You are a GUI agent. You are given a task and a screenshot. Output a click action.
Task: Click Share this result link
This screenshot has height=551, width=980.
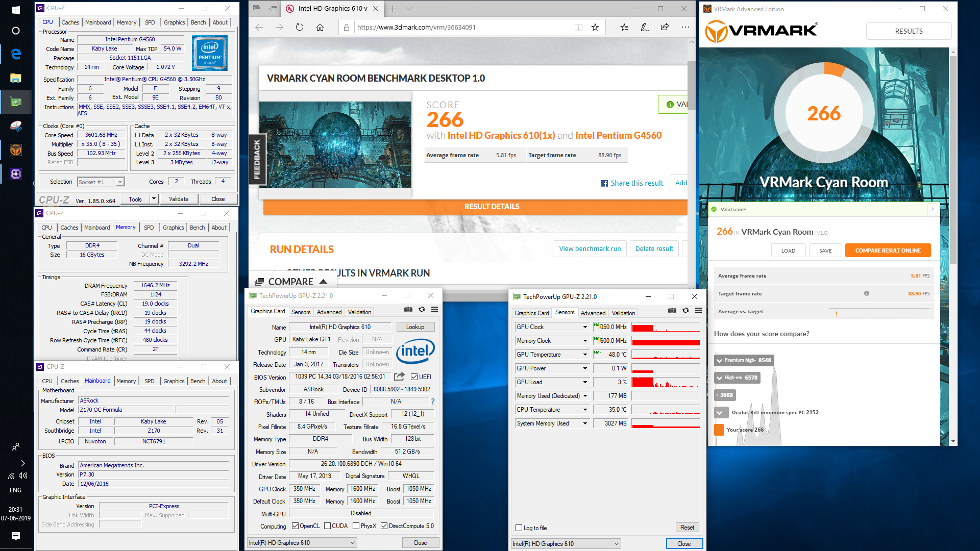click(632, 183)
